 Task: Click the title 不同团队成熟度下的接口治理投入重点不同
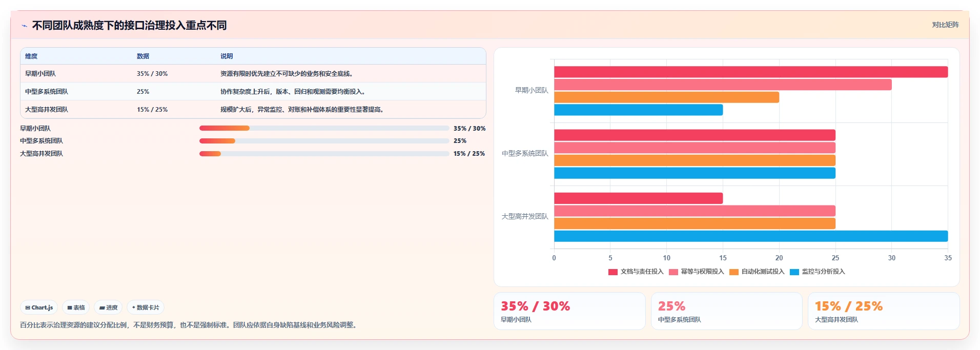click(129, 26)
